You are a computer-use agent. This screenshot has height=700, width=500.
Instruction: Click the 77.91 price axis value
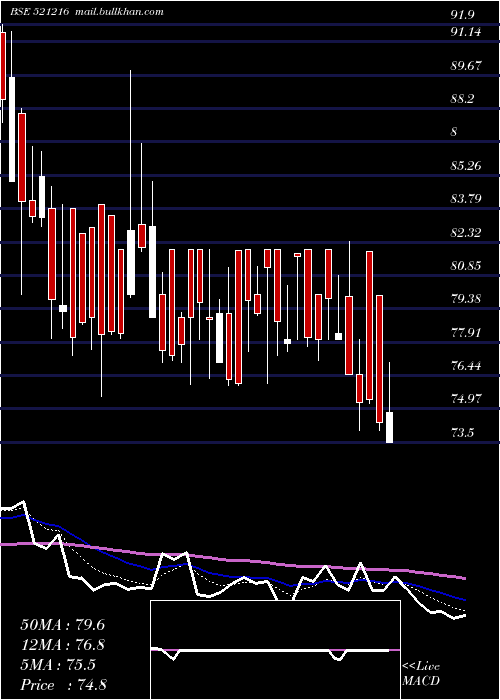(466, 332)
